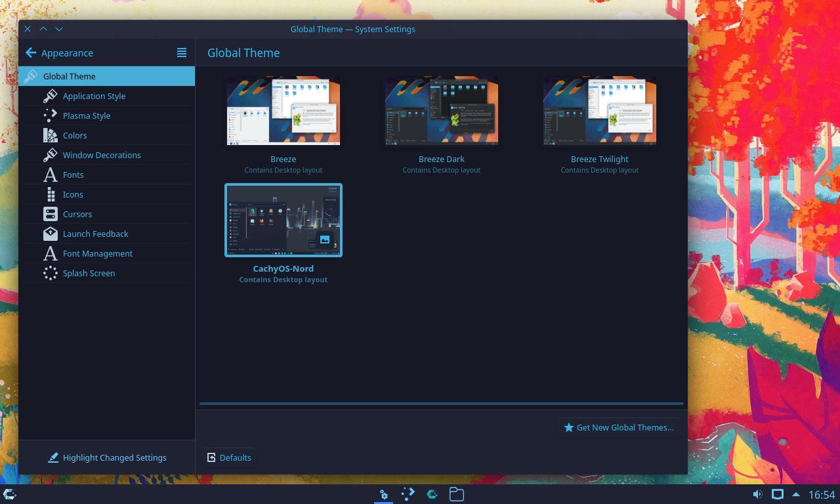Click the volume icon in the system tray

(757, 494)
